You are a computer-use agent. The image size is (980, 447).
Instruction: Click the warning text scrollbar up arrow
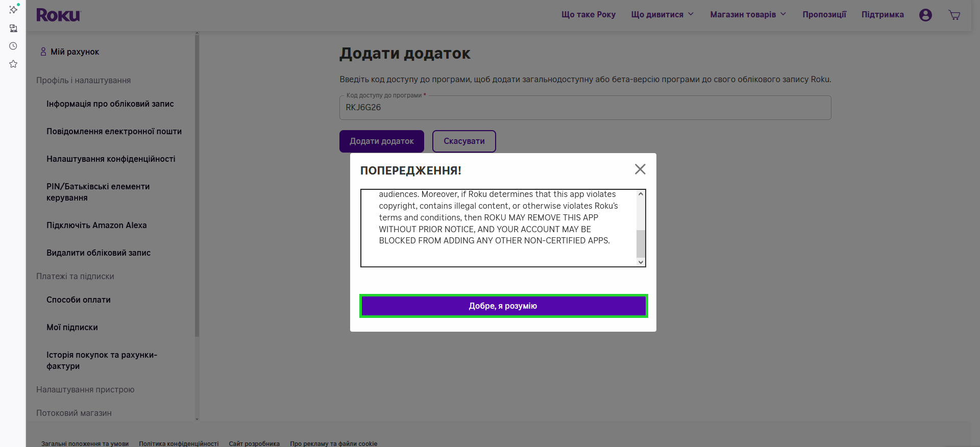641,194
